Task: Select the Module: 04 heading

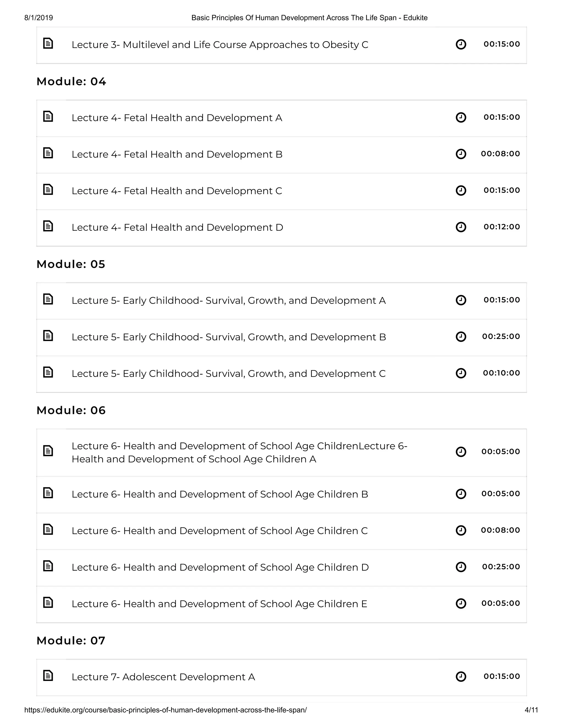Action: tap(71, 82)
